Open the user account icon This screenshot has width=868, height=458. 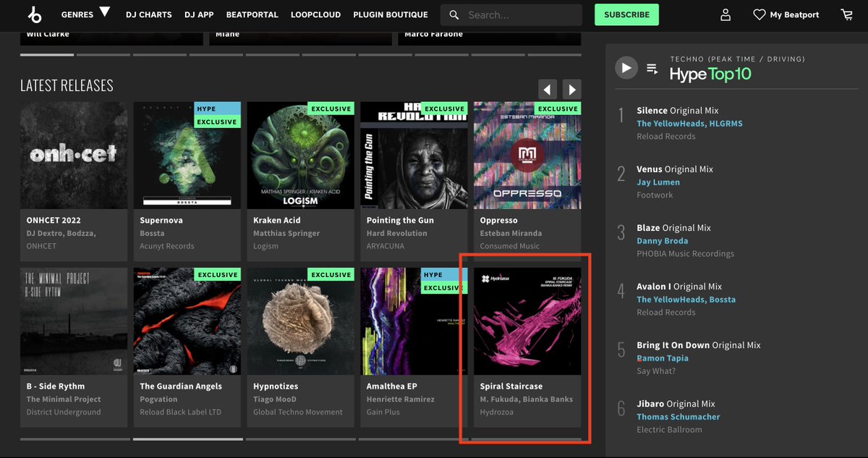[726, 14]
